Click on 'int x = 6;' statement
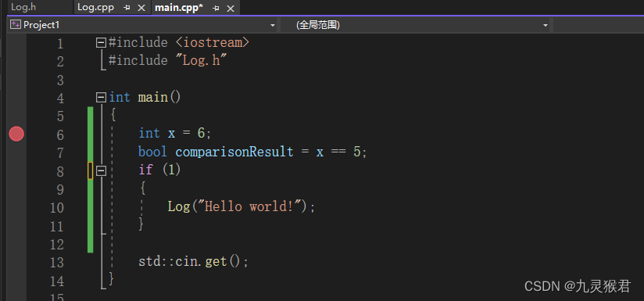The width and height of the screenshot is (644, 301). click(175, 134)
